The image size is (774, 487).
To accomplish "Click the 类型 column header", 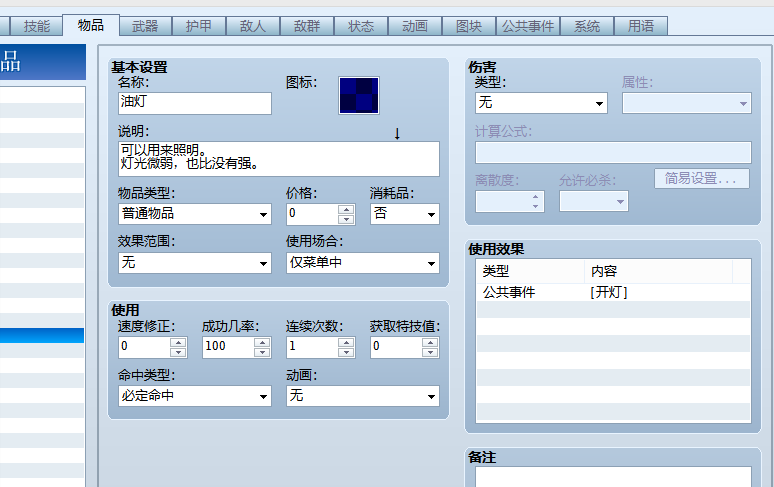I will [x=531, y=271].
